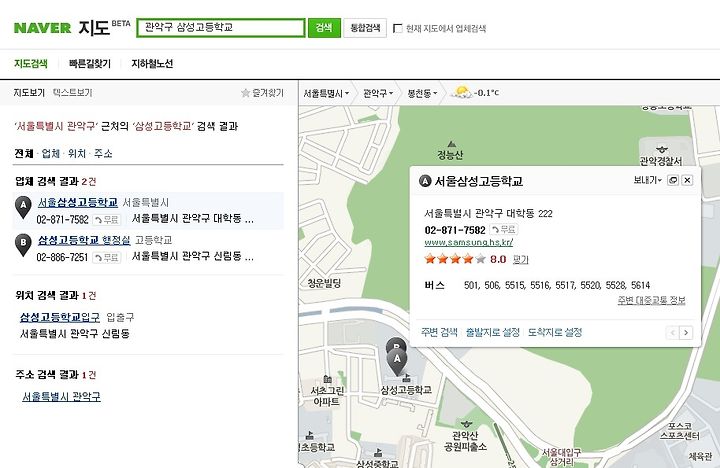Viewport: 720px width, 468px height.
Task: Select the 업체 results filter
Action: (51, 153)
